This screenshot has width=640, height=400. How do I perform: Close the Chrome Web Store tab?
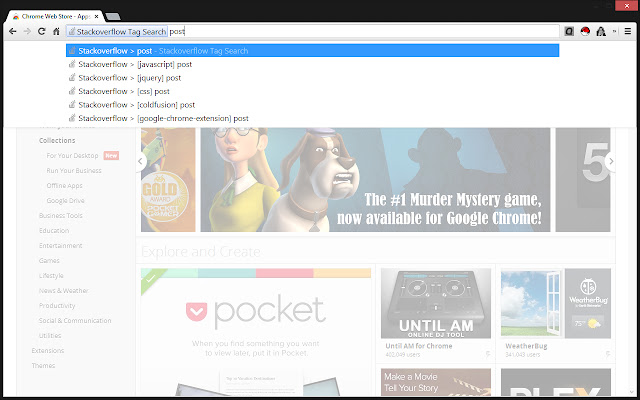97,17
